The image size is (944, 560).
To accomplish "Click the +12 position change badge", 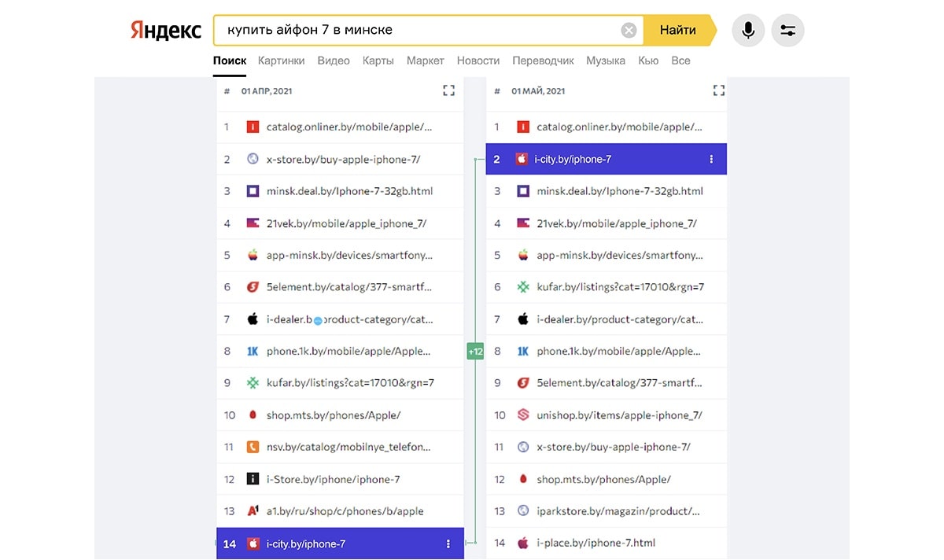I will coord(475,352).
